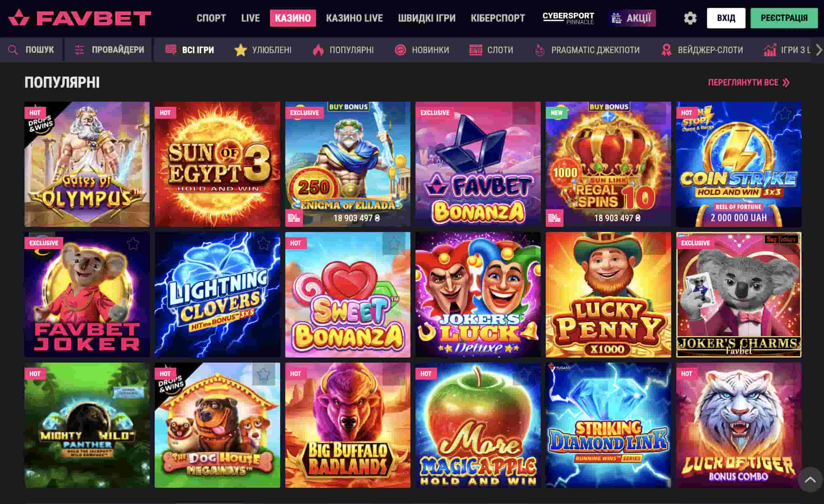Click the Реєстрація button

[x=784, y=18]
